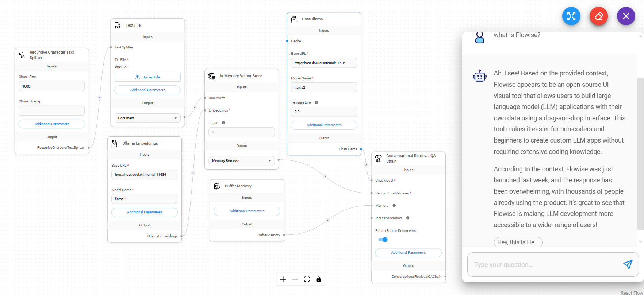Fit the flow view to screen
The image size is (644, 295).
[x=307, y=279]
